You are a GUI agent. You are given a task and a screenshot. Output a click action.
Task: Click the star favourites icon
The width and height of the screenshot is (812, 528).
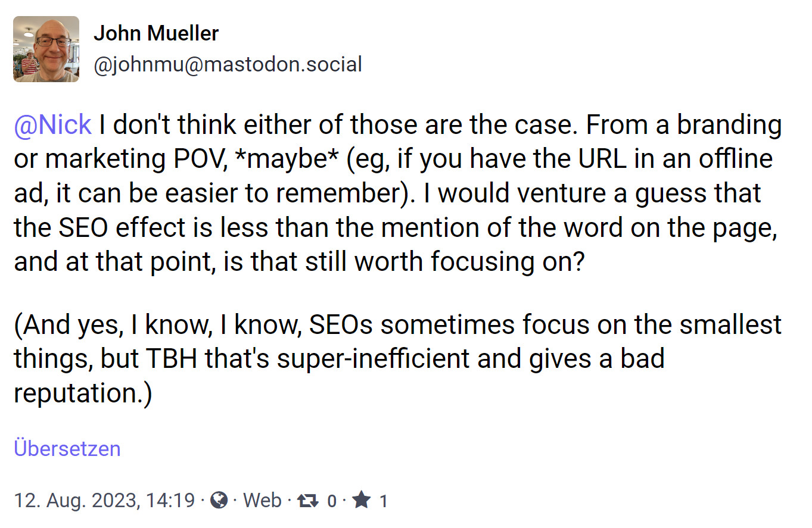coord(362,501)
